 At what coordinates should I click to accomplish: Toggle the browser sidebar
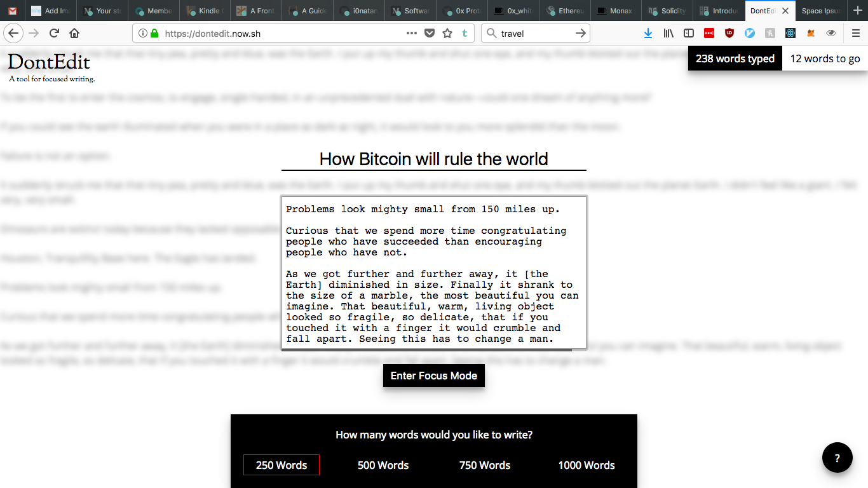pyautogui.click(x=689, y=33)
